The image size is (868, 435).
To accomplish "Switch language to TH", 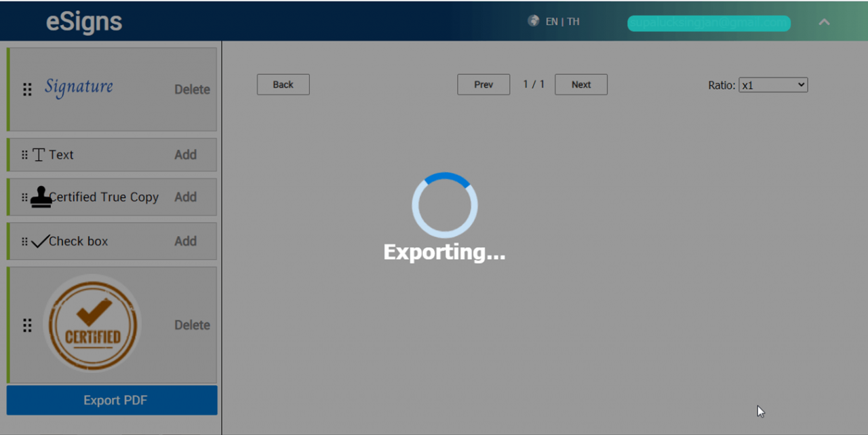I will (x=574, y=22).
